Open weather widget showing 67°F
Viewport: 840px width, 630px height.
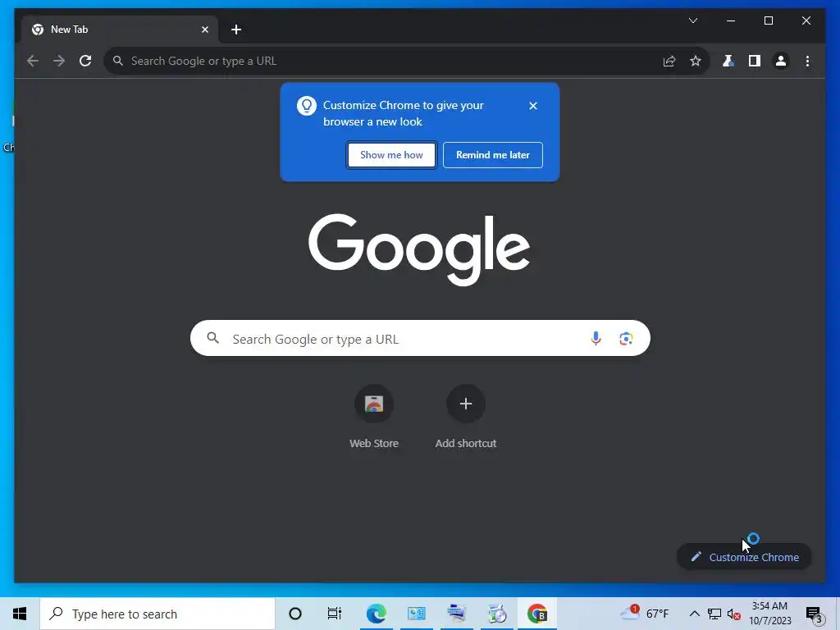click(645, 614)
